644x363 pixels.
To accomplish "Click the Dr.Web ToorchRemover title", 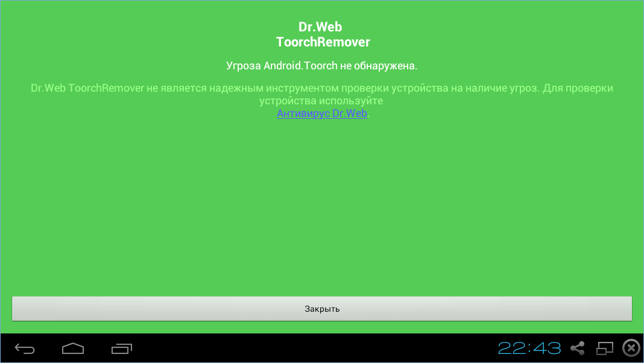I will (323, 34).
